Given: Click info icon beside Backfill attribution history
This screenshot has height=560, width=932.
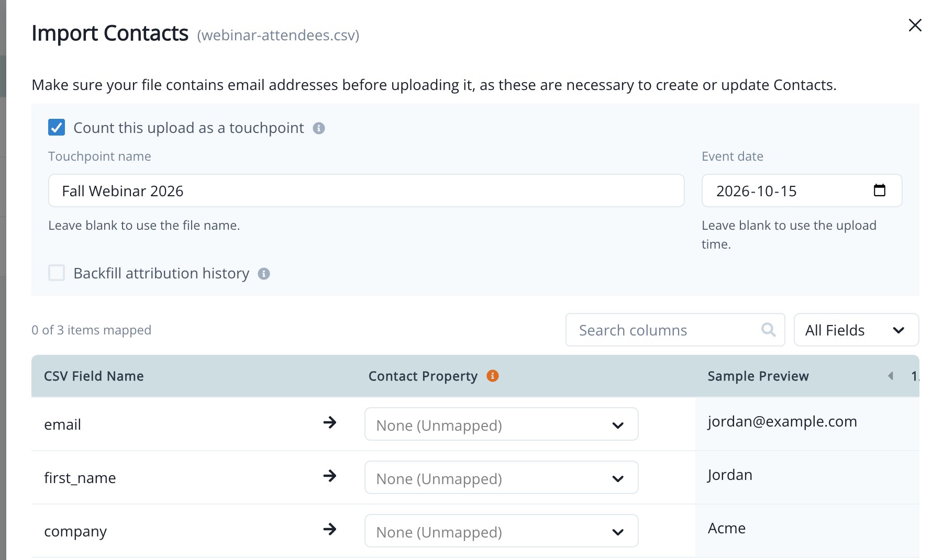Looking at the screenshot, I should click(x=264, y=274).
